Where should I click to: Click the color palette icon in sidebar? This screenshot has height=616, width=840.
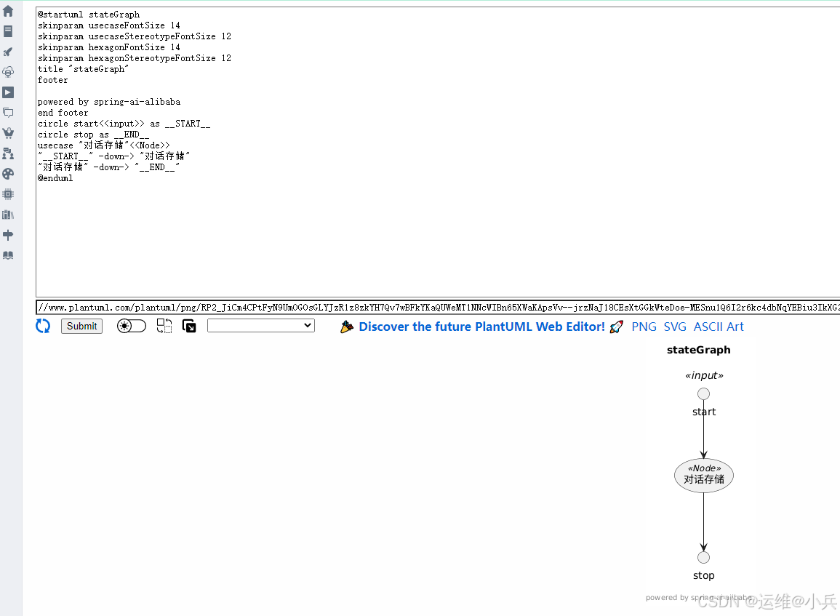8,174
